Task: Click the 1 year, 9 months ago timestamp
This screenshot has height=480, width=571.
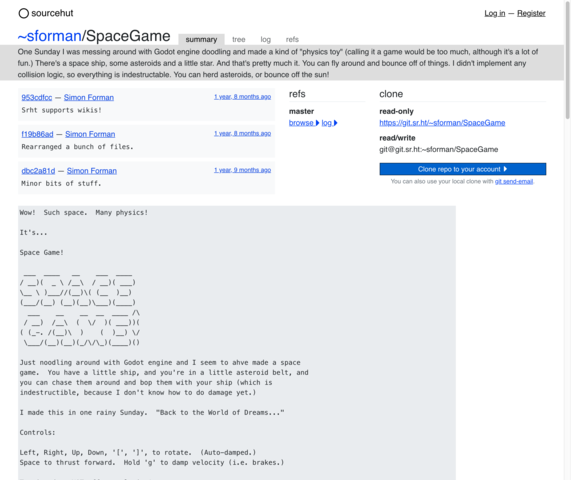Action: [243, 170]
